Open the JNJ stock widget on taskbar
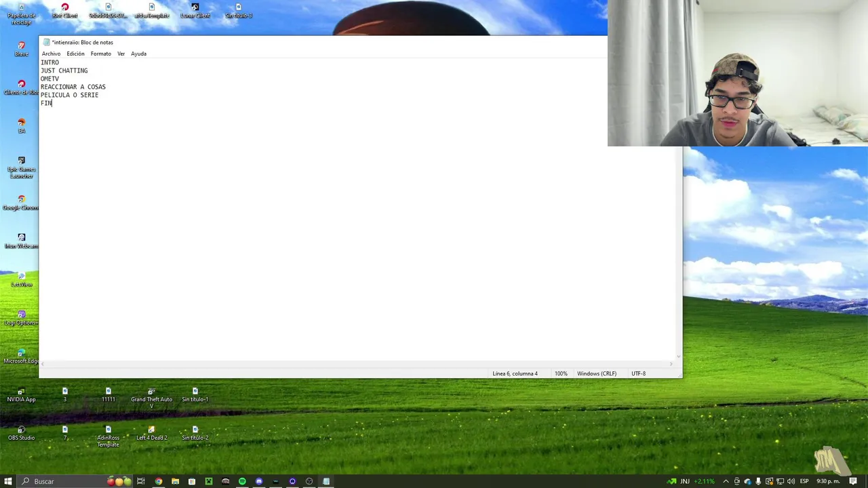This screenshot has height=488, width=868. pyautogui.click(x=692, y=481)
